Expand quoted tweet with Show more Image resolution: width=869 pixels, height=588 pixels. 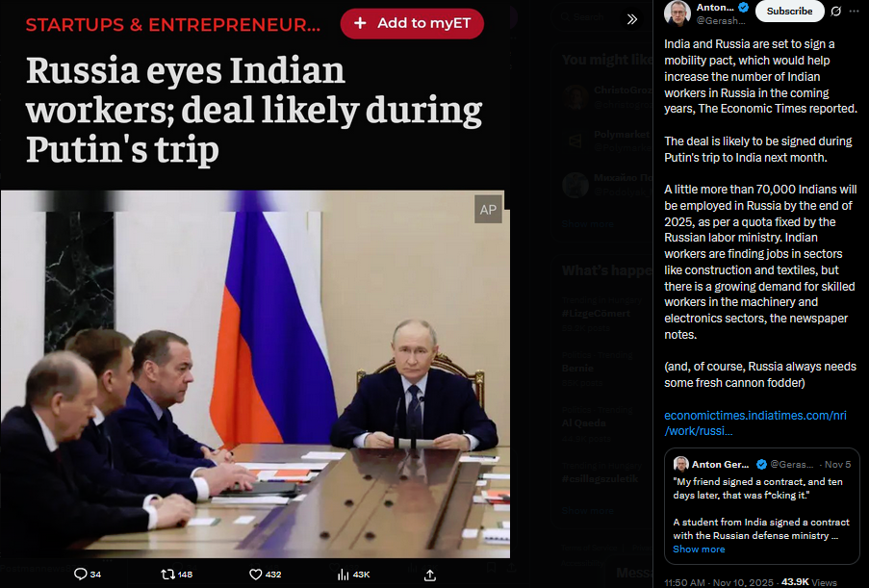[x=699, y=550]
